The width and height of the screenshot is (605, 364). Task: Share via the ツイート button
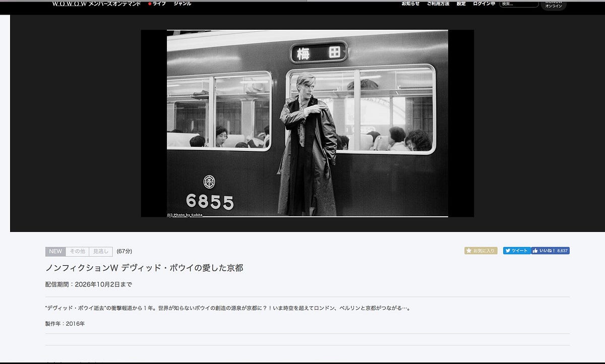pyautogui.click(x=517, y=251)
